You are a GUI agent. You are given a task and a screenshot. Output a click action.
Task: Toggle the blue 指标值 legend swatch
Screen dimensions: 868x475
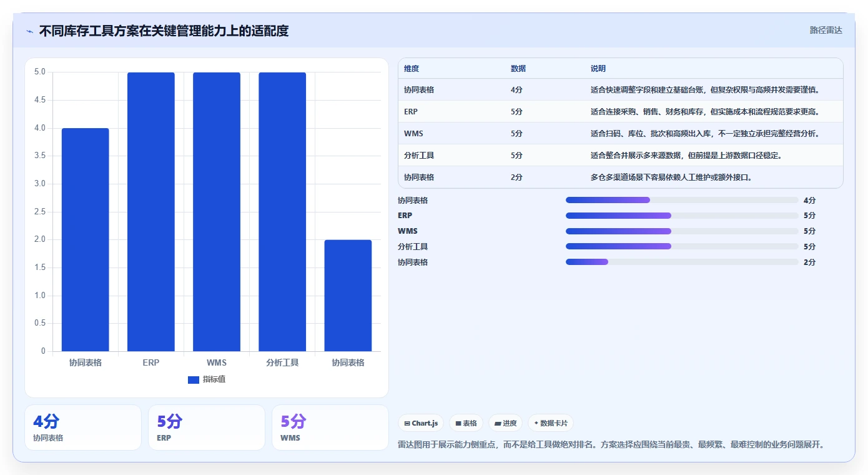pos(194,379)
